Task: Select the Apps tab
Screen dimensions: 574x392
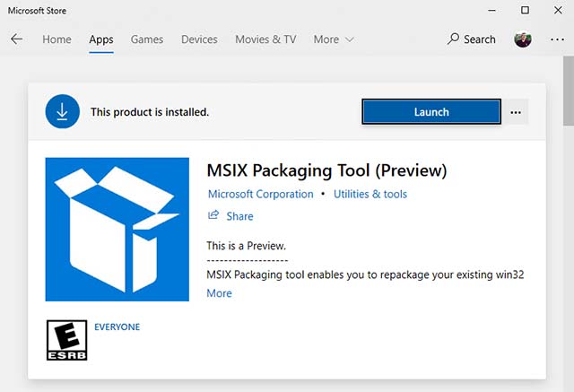Action: coord(101,39)
